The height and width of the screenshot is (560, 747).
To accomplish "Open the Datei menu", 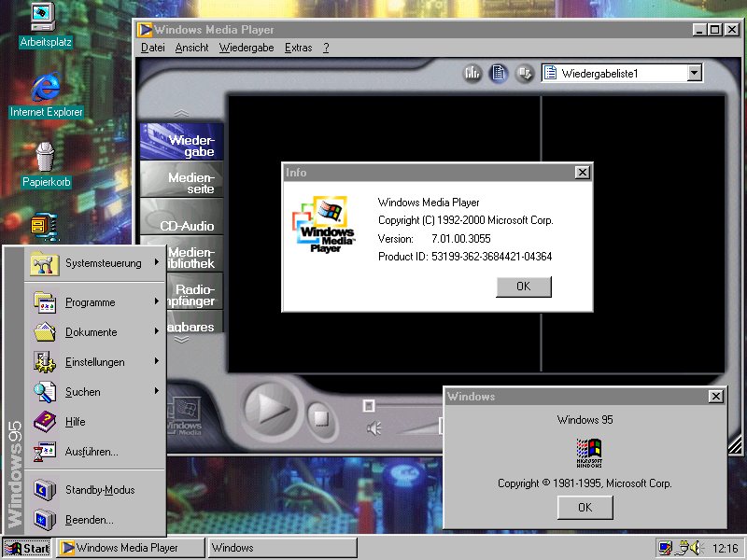I will pos(152,48).
